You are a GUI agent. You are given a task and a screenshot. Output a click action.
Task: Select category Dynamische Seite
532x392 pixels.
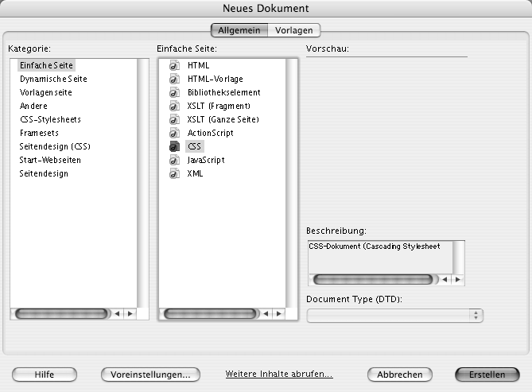(x=53, y=79)
